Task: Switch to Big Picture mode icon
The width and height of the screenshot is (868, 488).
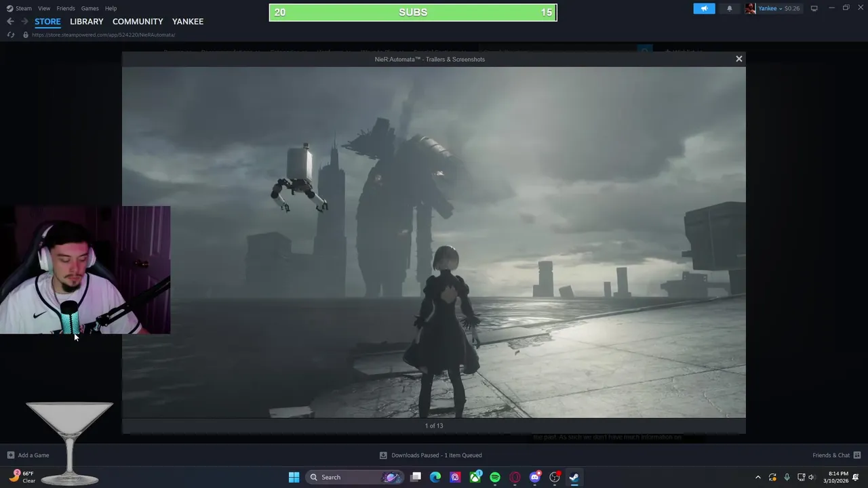Action: click(x=814, y=8)
